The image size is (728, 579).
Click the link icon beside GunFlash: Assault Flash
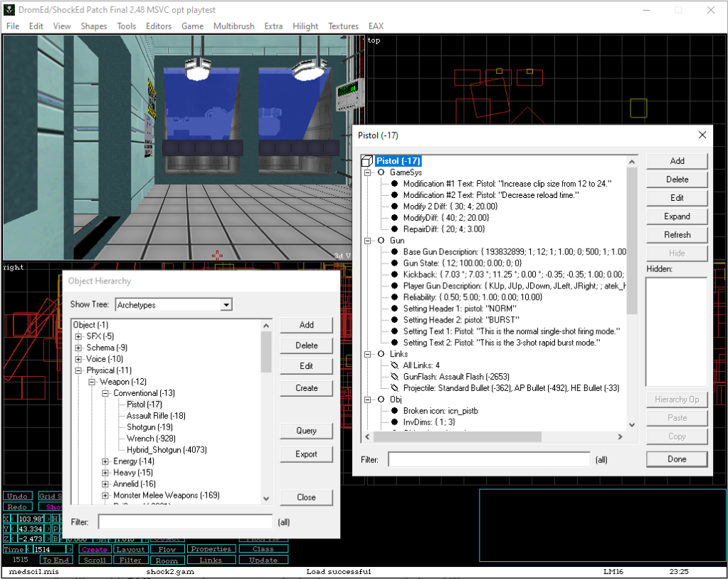tap(394, 377)
